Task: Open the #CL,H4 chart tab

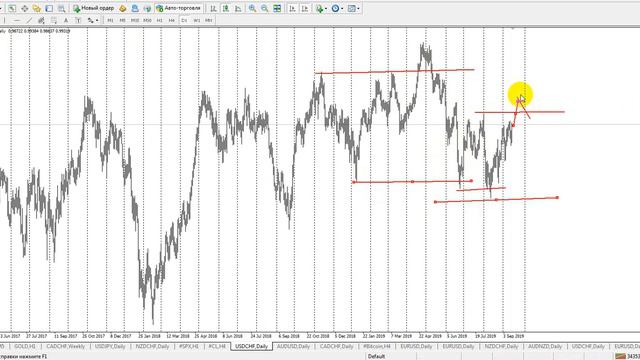Action: click(217, 346)
